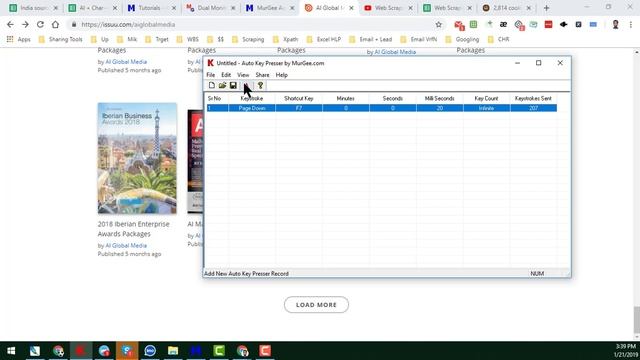Click the F7 shortcut key cell
This screenshot has width=640, height=360.
pyautogui.click(x=299, y=108)
